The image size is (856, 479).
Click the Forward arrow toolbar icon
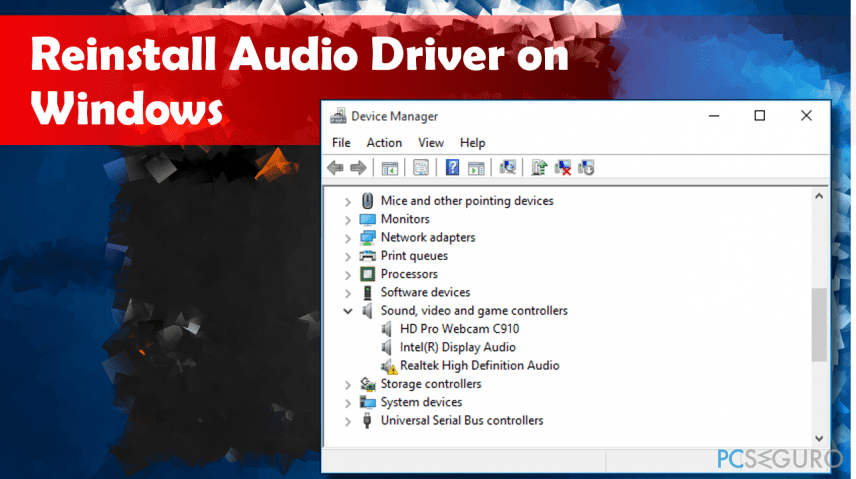358,168
